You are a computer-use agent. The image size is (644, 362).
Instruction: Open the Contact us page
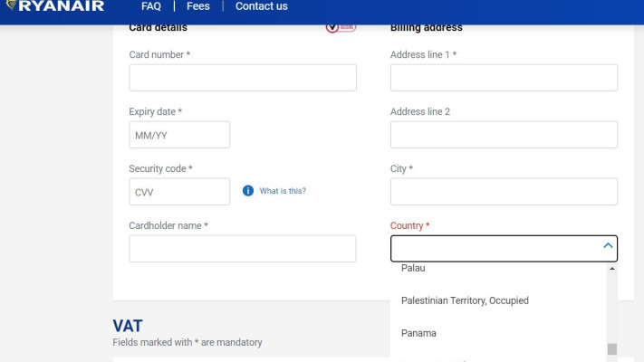tap(262, 6)
